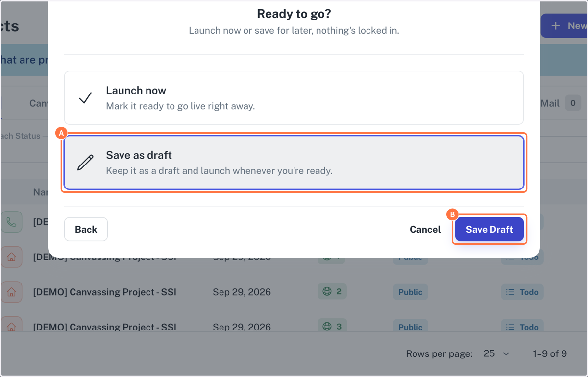
Task: Click the Todo status in the 2-globe row
Action: coord(522,292)
